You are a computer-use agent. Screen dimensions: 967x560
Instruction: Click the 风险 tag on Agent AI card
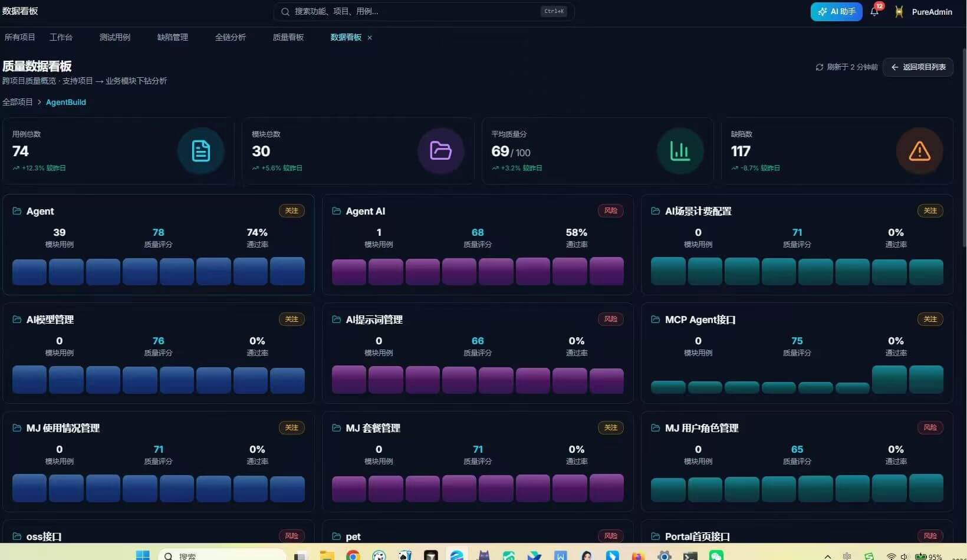[611, 211]
